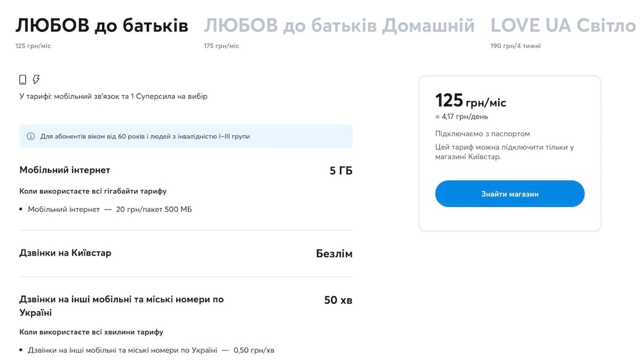644x363 pixels.
Task: Click the 175 грн/міс price label
Action: (221, 46)
